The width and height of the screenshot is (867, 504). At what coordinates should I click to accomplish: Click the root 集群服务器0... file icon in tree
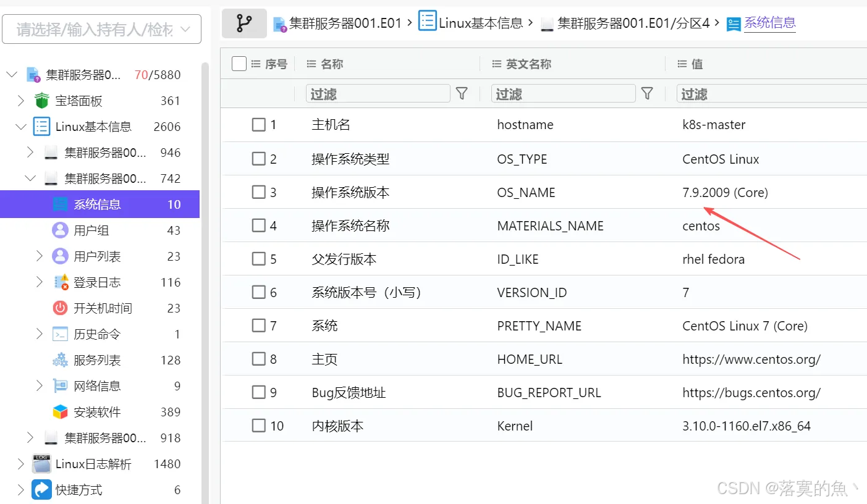[x=33, y=75]
